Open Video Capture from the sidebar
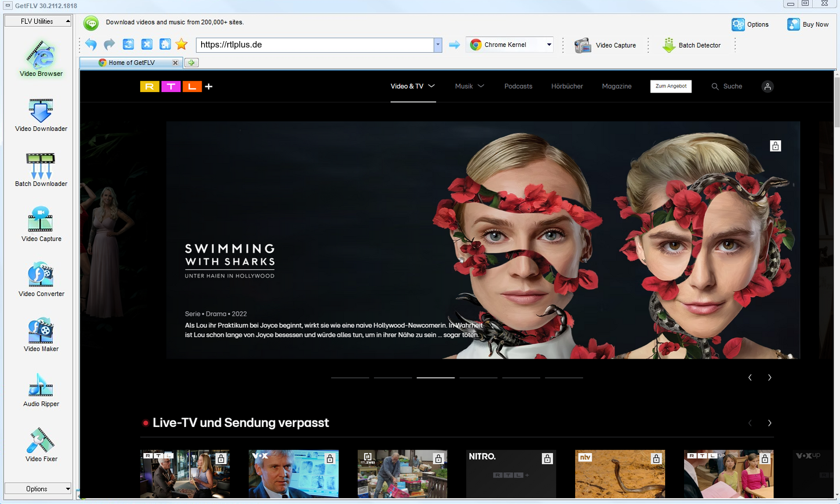This screenshot has height=504, width=840. pos(41,224)
